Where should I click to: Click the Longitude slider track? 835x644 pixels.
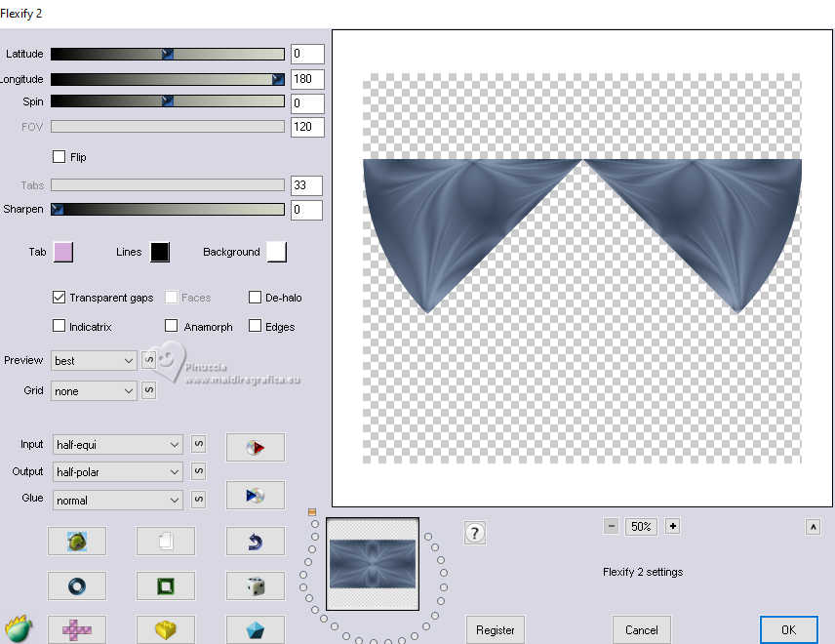pyautogui.click(x=168, y=79)
